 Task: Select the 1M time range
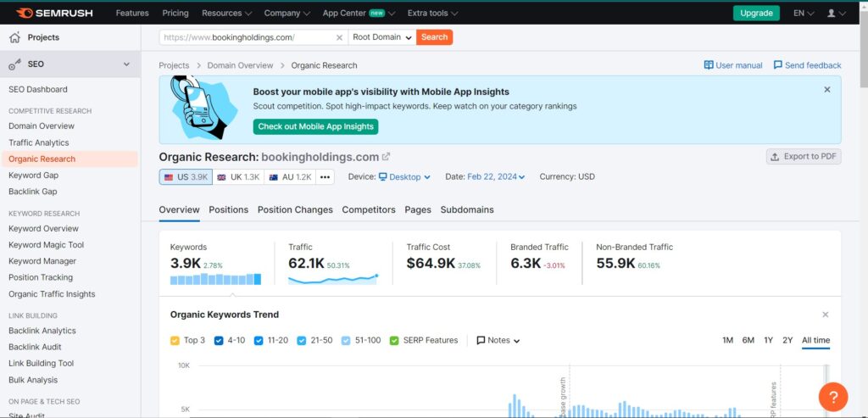pyautogui.click(x=727, y=341)
